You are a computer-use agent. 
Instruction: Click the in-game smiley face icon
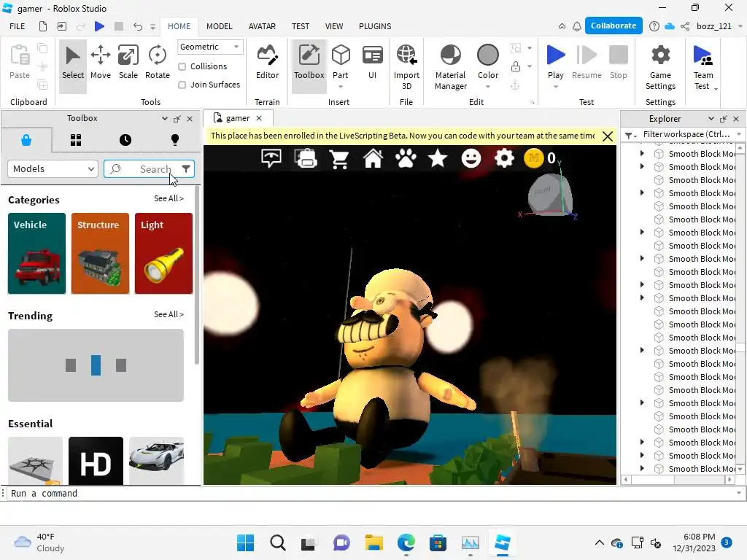471,158
